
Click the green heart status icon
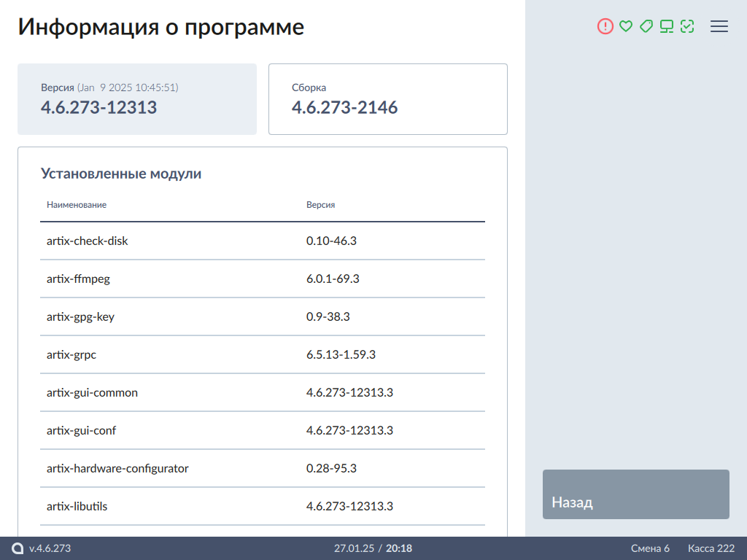[625, 26]
